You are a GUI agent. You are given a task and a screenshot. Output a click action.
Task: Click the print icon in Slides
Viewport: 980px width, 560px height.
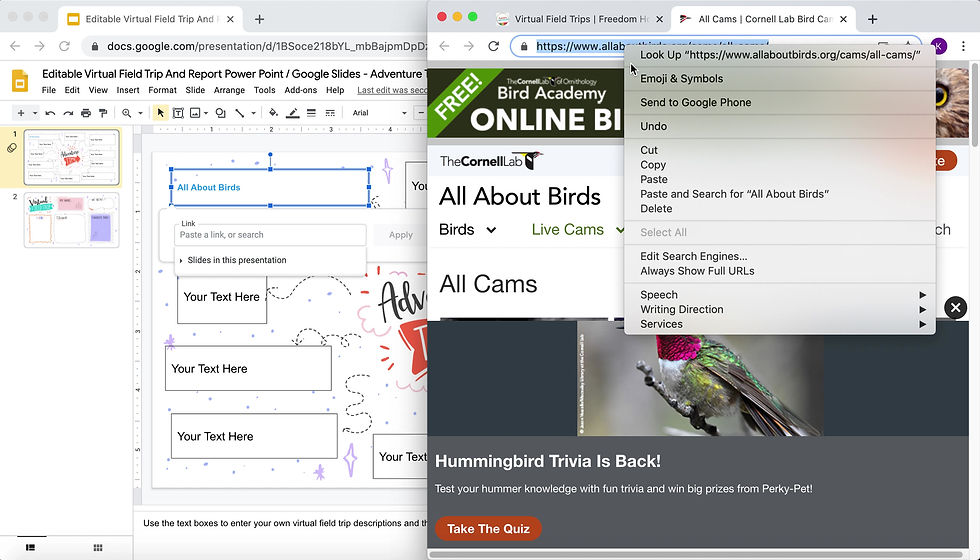click(86, 113)
